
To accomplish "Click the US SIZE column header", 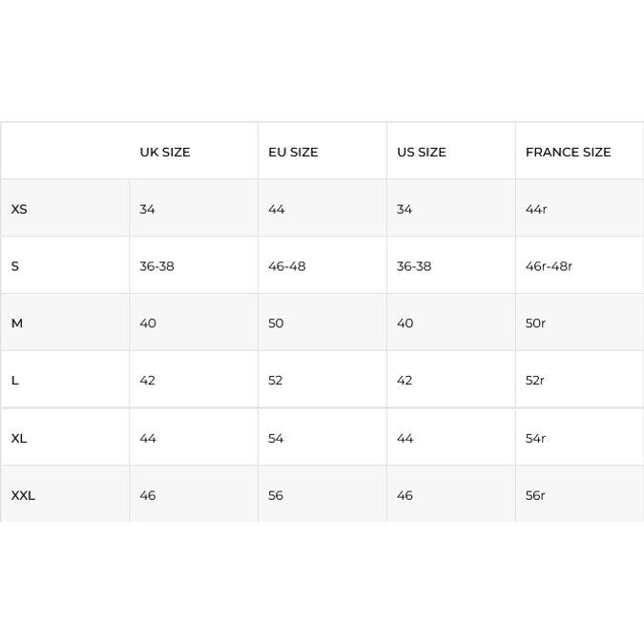I will click(x=422, y=152).
